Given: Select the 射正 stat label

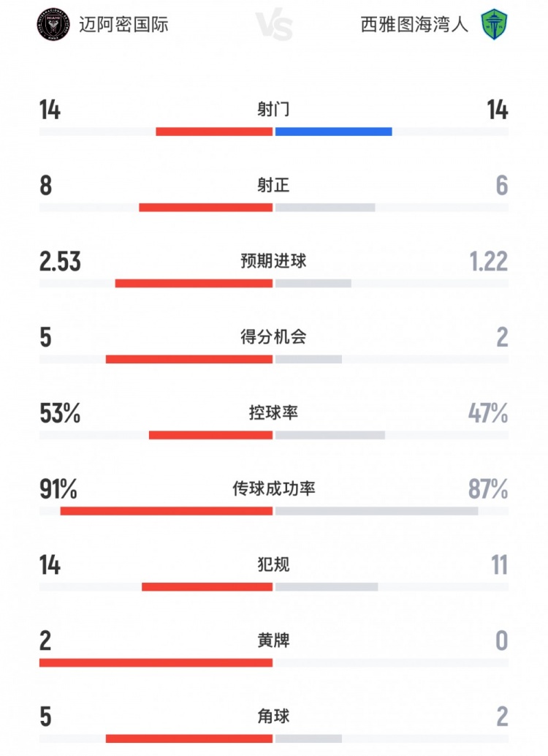Looking at the screenshot, I should tap(274, 186).
